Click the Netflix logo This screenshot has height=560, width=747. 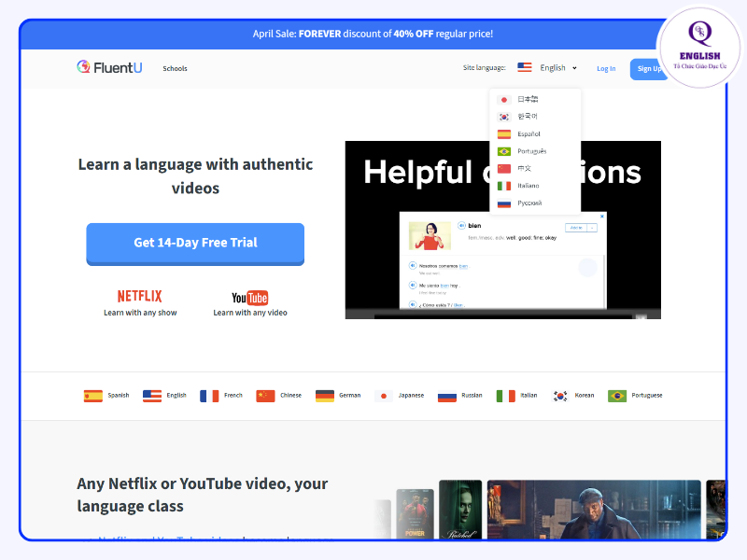coord(139,296)
